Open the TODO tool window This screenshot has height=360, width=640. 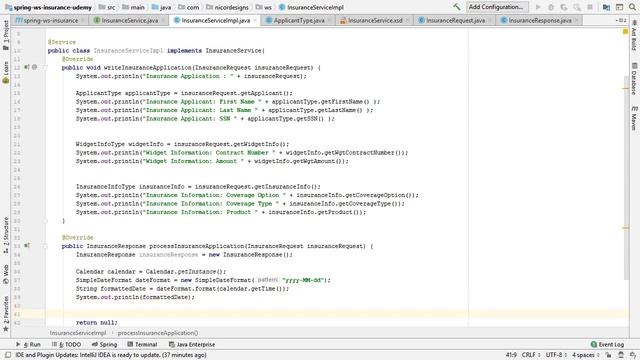(67, 344)
